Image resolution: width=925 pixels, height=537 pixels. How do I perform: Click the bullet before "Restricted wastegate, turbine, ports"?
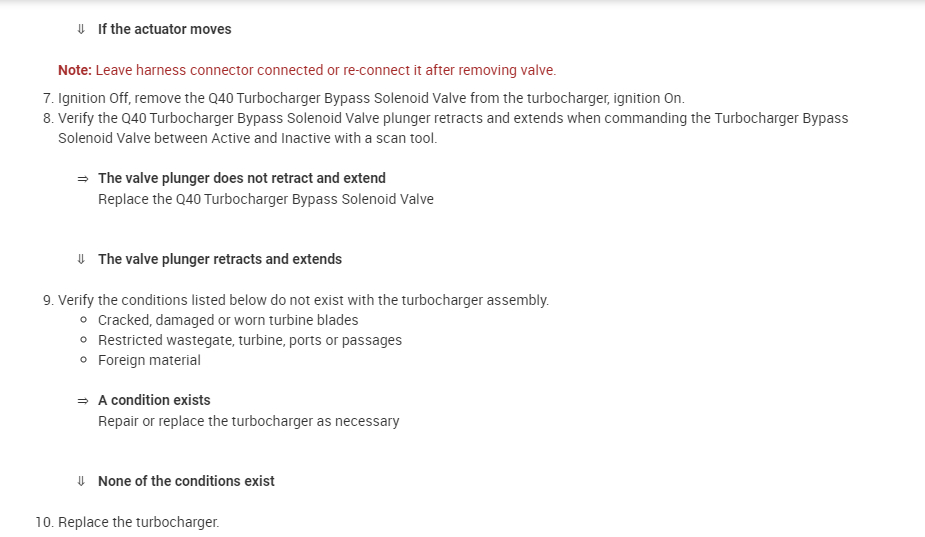[82, 340]
